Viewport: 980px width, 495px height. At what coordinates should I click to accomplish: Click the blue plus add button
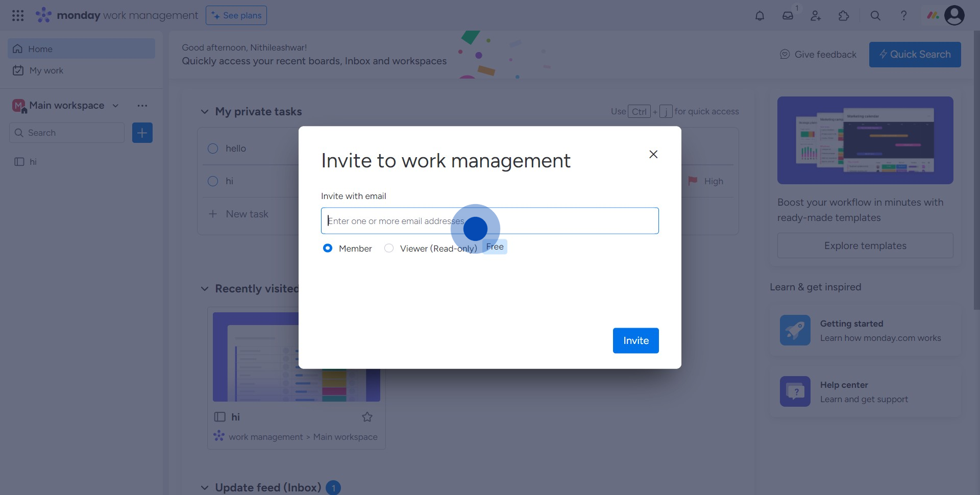142,133
